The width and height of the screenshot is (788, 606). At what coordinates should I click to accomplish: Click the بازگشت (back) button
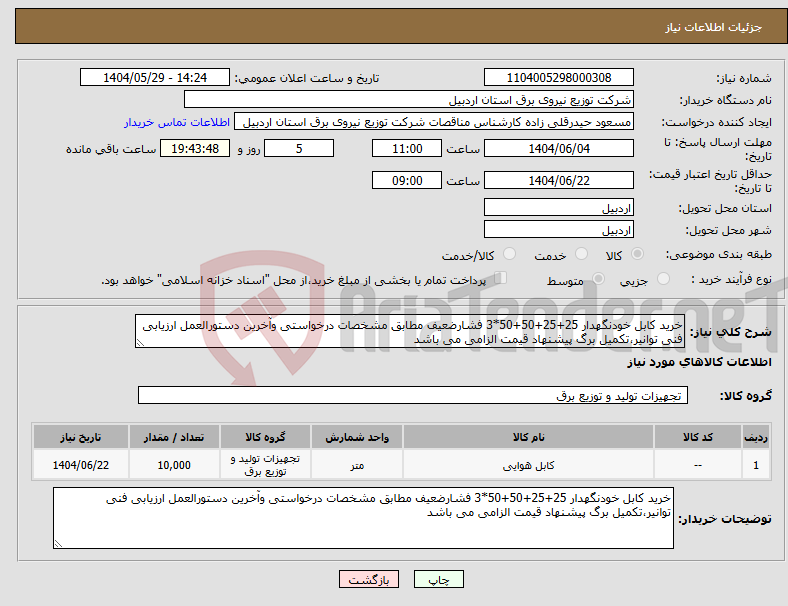click(369, 579)
